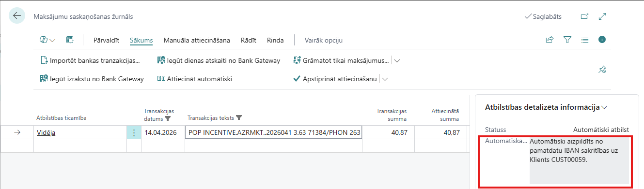Expand Grāmatot tikai maksājumus dropdown arrow
Screen dimensions: 644x189
[397, 61]
